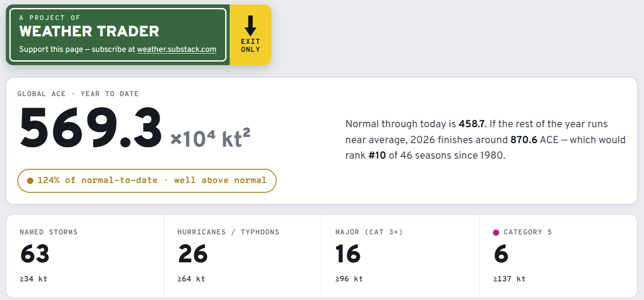Select the 124% of normal-to-date pill
Screen dimensions: 644x300
tap(147, 181)
